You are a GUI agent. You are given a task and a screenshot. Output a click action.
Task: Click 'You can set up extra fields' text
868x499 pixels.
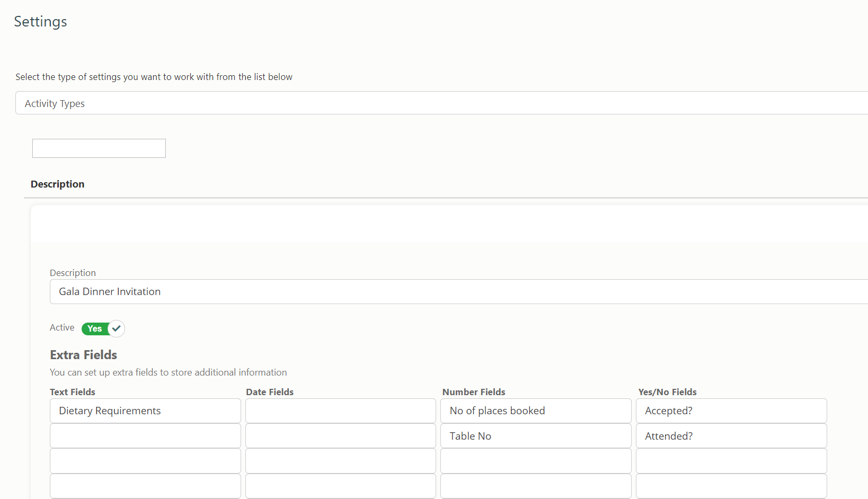click(x=168, y=372)
